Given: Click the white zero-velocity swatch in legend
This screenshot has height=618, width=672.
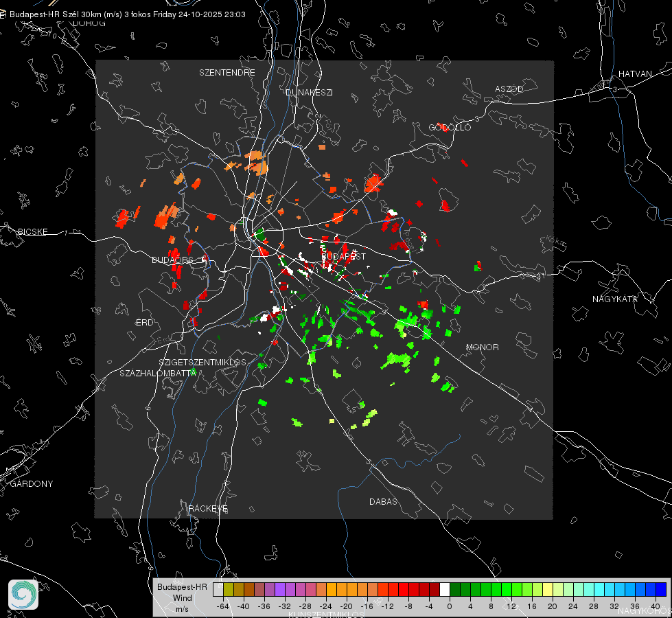Looking at the screenshot, I should (x=445, y=590).
